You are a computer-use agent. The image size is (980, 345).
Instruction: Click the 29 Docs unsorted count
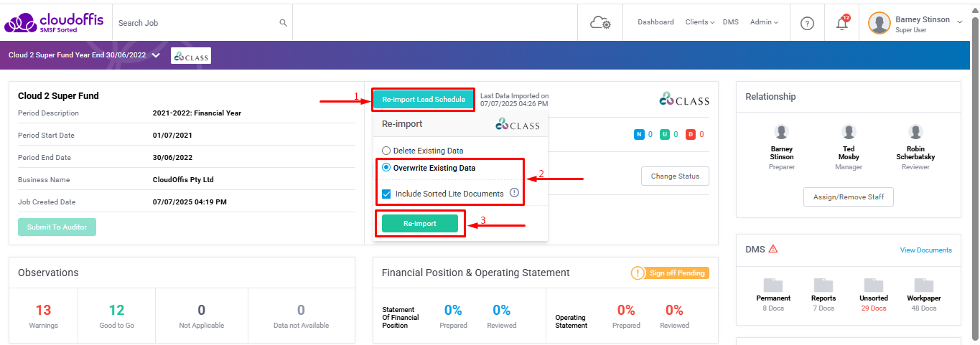click(874, 308)
